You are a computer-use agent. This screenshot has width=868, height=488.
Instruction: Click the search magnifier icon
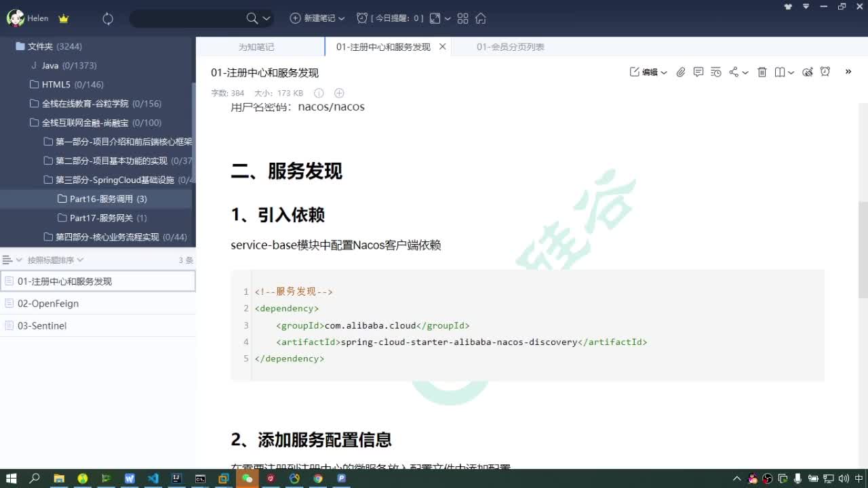252,18
